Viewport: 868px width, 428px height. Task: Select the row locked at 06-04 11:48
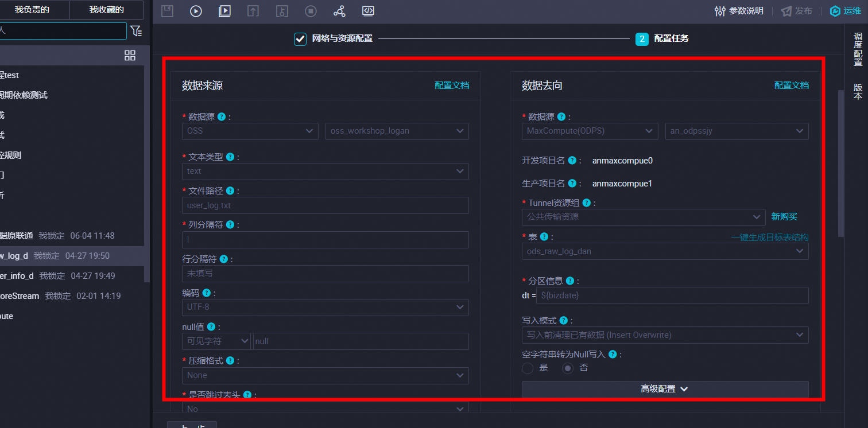click(x=72, y=236)
